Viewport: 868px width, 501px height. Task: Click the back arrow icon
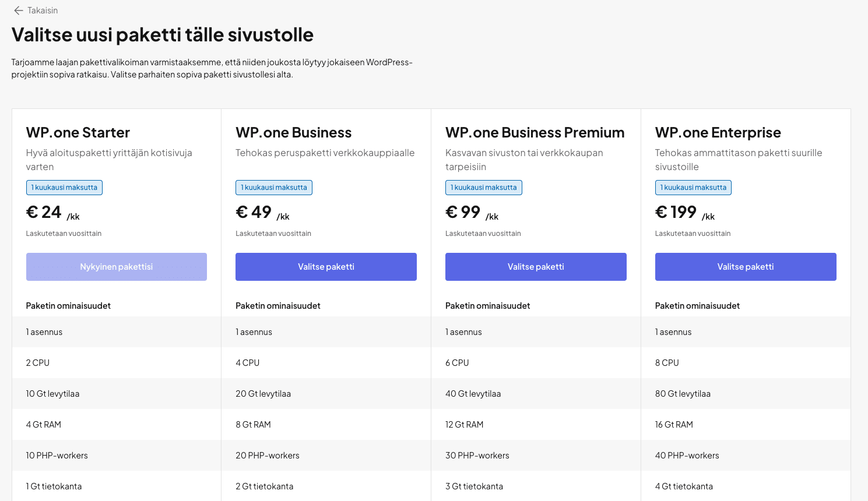pos(19,10)
